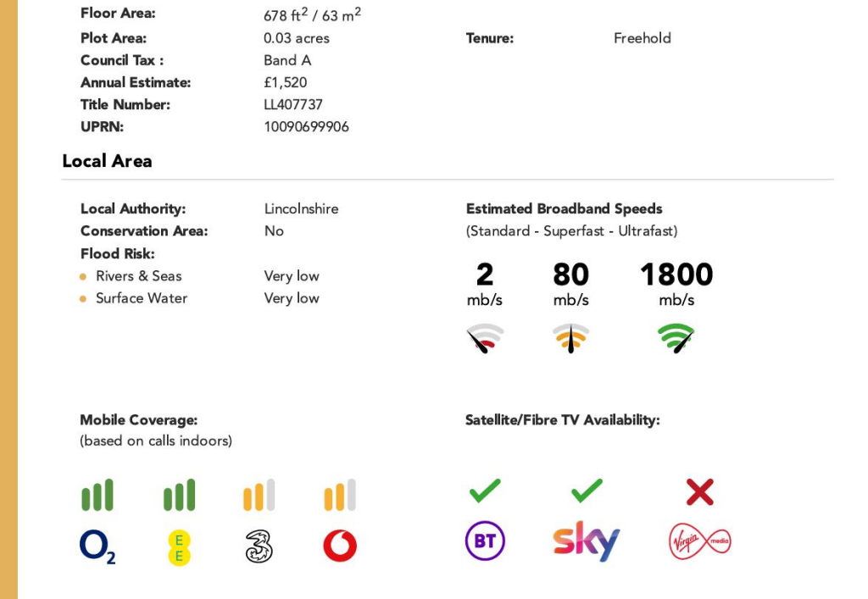
Task: Click the O2 network logo
Action: (x=97, y=546)
